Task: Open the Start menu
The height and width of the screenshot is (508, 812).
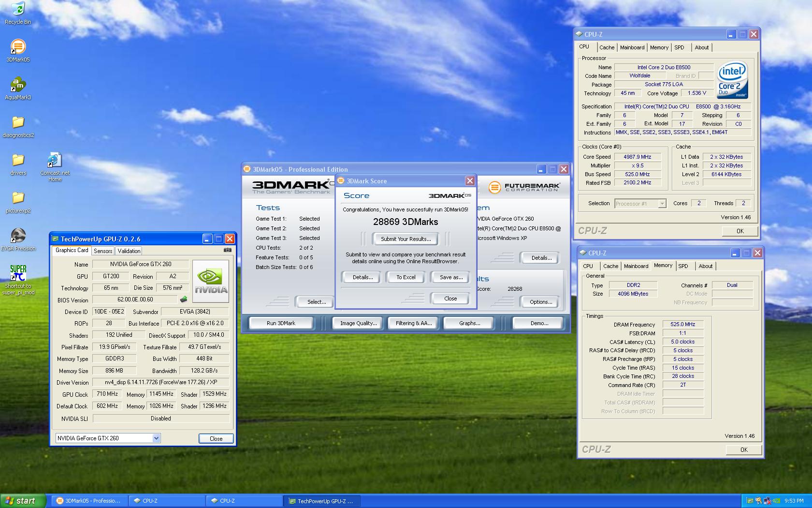Action: [x=23, y=501]
